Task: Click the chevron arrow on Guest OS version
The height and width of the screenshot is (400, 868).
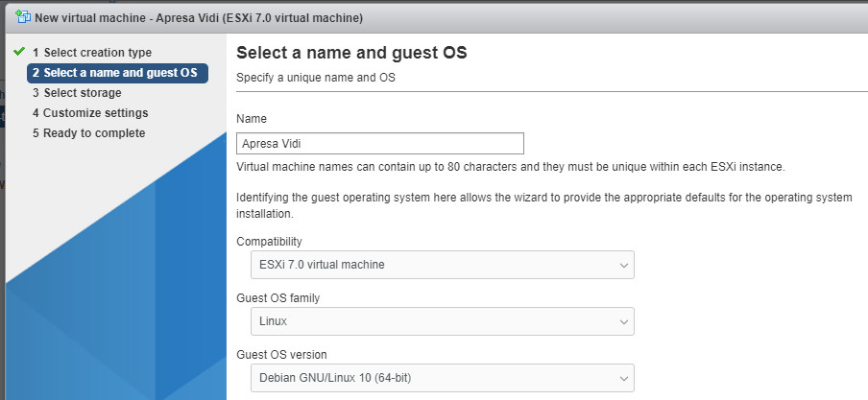Action: point(624,379)
